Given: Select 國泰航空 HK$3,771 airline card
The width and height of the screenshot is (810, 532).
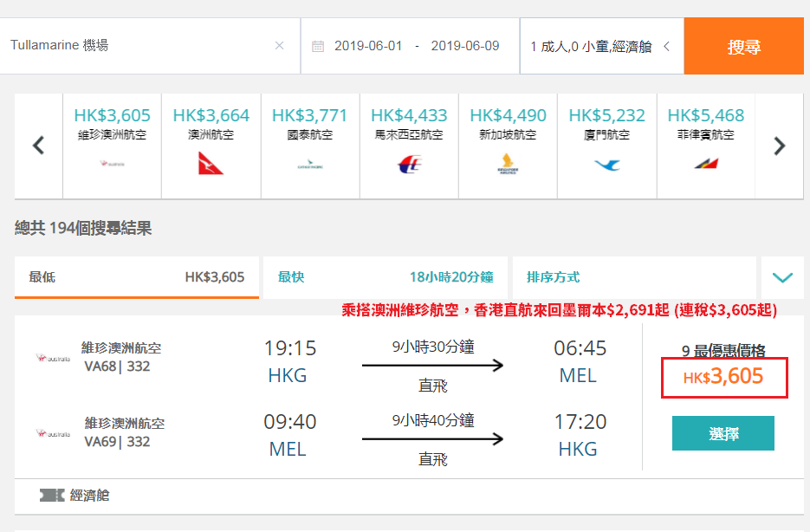Looking at the screenshot, I should click(310, 146).
